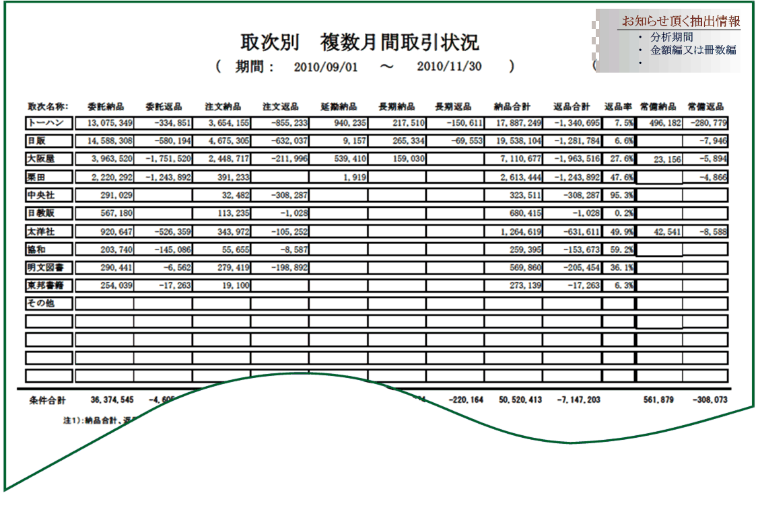Select the 栗田 row name cell
Screen dimensions: 758x532
pyautogui.click(x=49, y=177)
